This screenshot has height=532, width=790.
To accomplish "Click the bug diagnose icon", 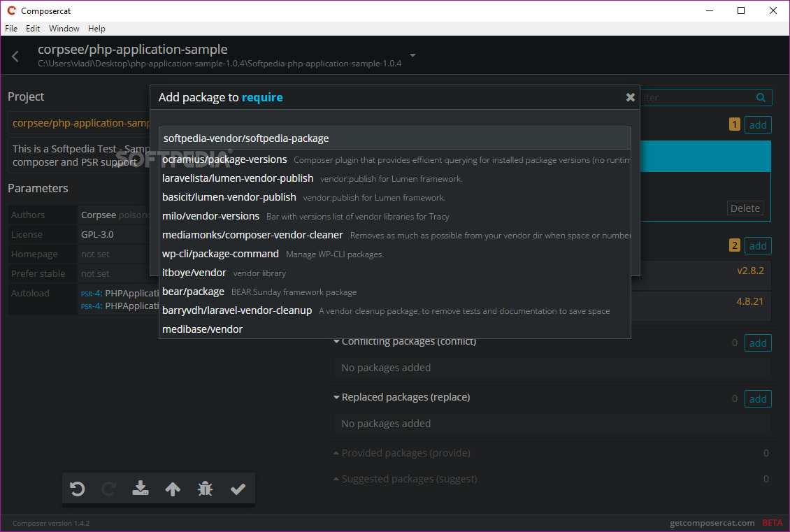I will coord(205,489).
